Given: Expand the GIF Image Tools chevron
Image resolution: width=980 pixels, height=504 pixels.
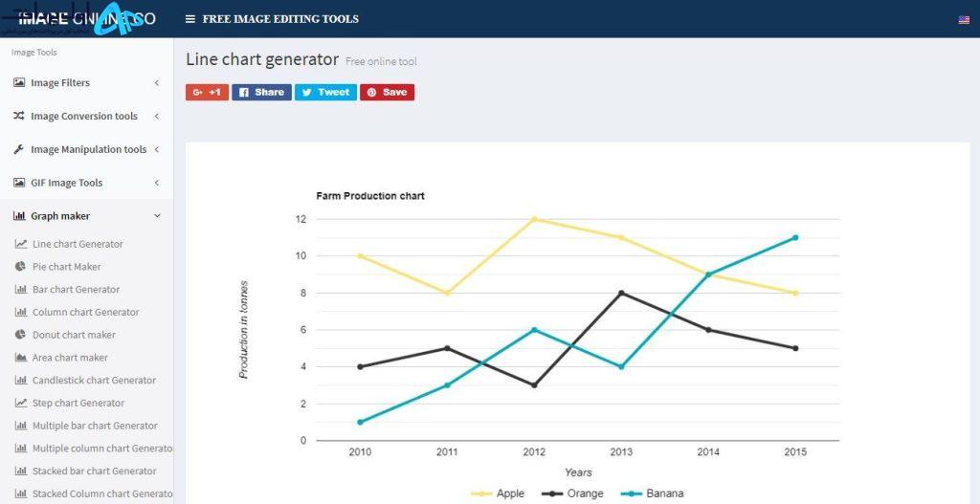Looking at the screenshot, I should 156,183.
